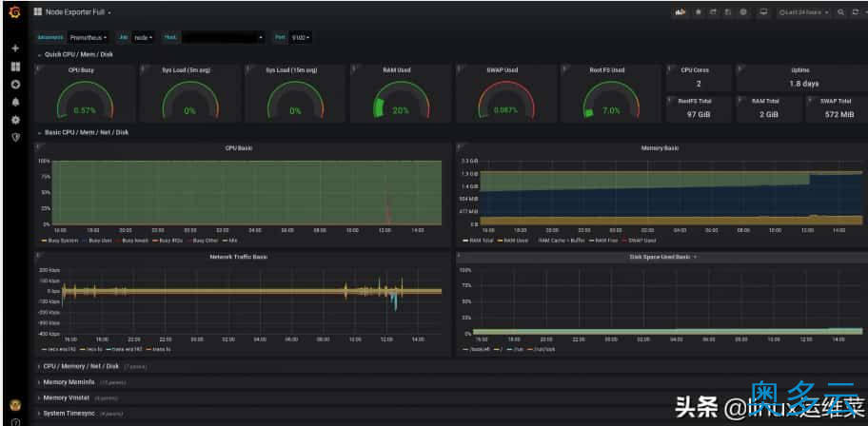Open info corner icon on Memory Basic panel
The width and height of the screenshot is (868, 426).
(459, 145)
